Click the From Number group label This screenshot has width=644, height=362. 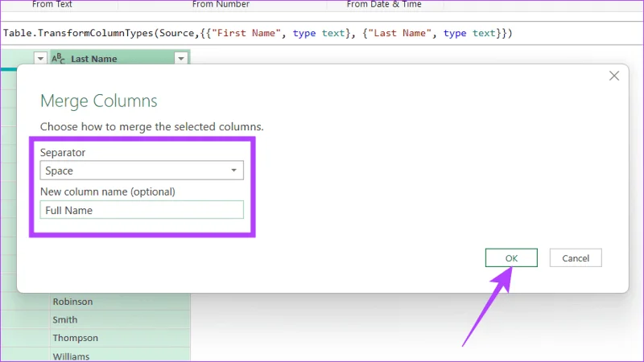click(x=221, y=4)
